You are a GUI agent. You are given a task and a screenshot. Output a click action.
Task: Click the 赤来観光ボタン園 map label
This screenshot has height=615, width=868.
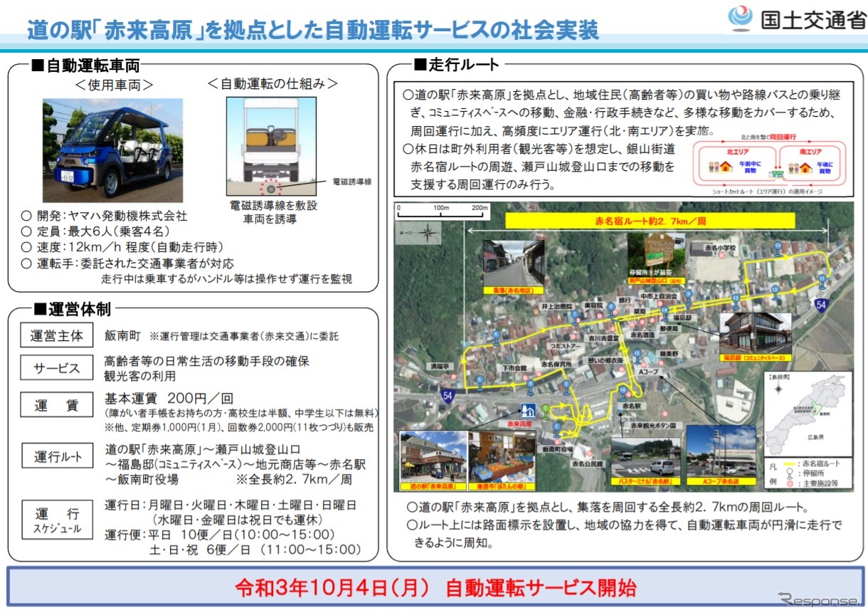653,425
